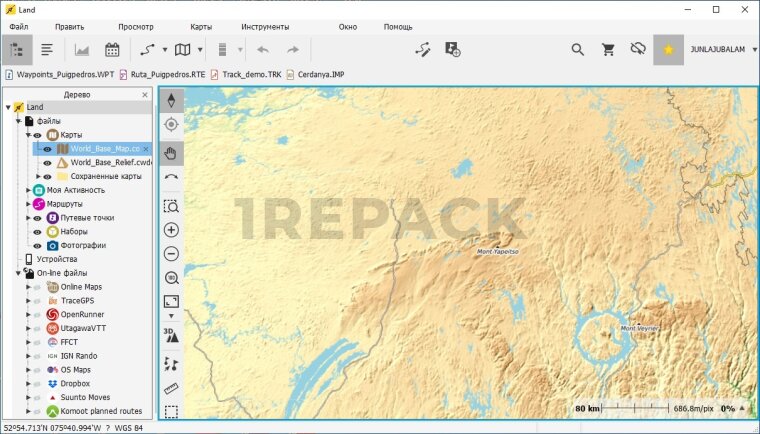Screen dimensions: 760x434
Task: Expand the Online Maps tree node
Action: click(28, 287)
